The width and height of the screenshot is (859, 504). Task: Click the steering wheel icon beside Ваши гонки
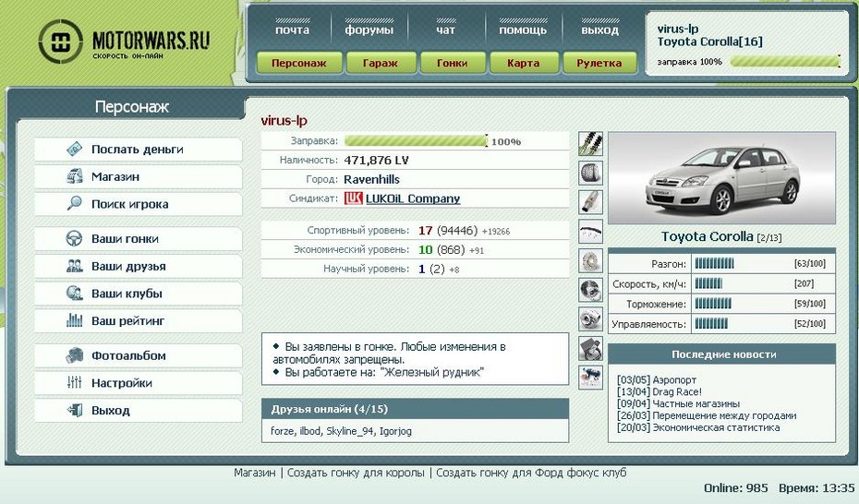[75, 238]
